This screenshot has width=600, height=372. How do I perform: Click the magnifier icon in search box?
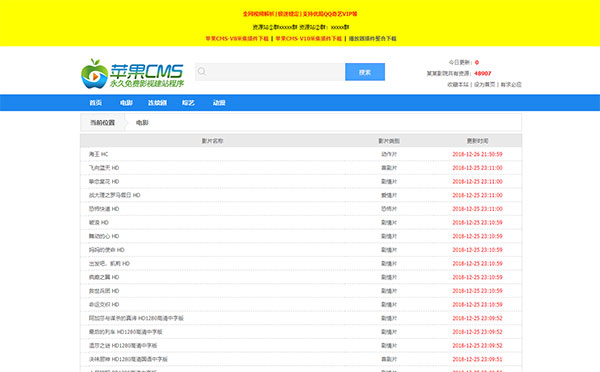point(202,72)
